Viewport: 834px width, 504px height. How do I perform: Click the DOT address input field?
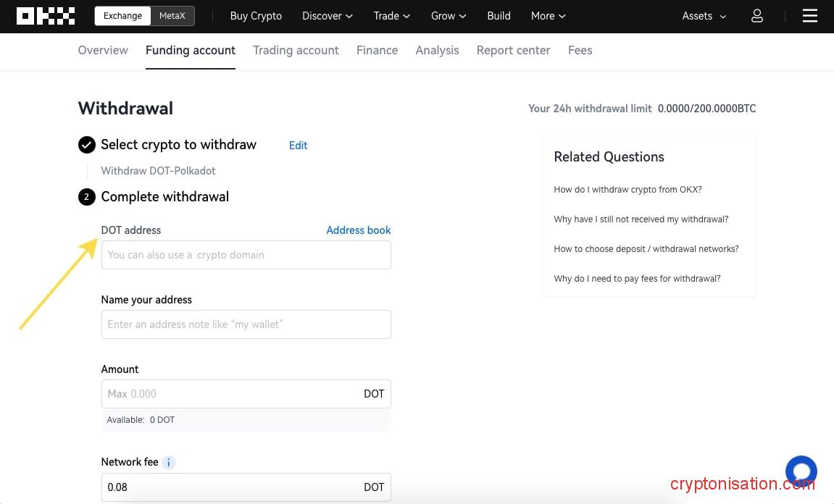tap(246, 255)
